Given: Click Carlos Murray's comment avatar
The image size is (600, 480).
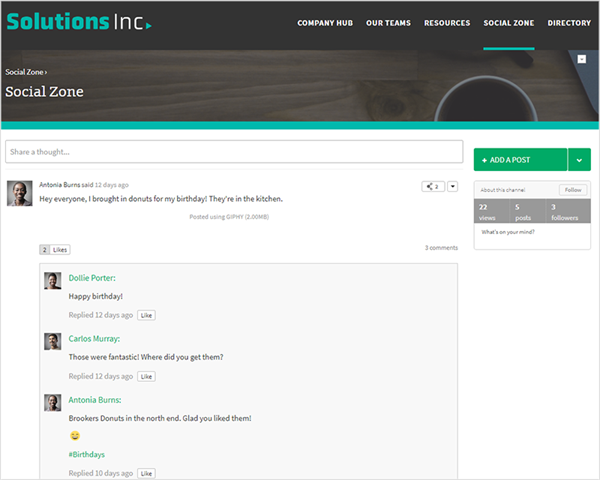Looking at the screenshot, I should pyautogui.click(x=53, y=341).
